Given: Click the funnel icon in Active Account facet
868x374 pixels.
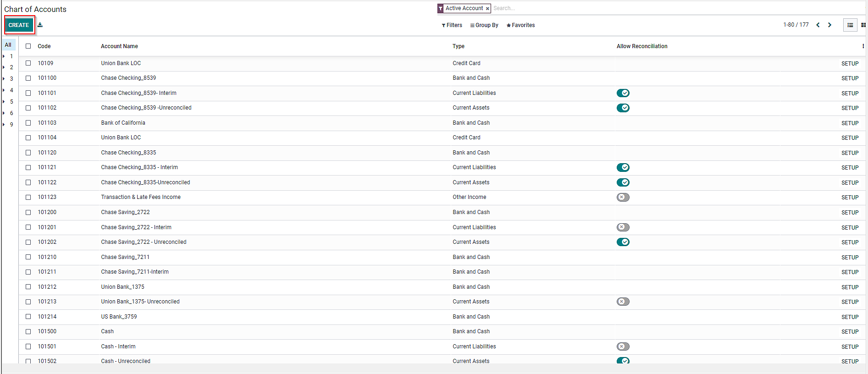Looking at the screenshot, I should point(441,9).
